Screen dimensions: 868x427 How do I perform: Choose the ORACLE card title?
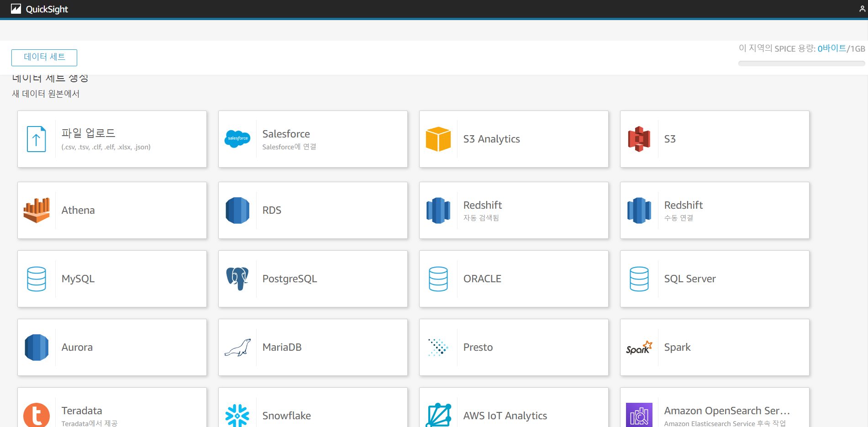482,279
